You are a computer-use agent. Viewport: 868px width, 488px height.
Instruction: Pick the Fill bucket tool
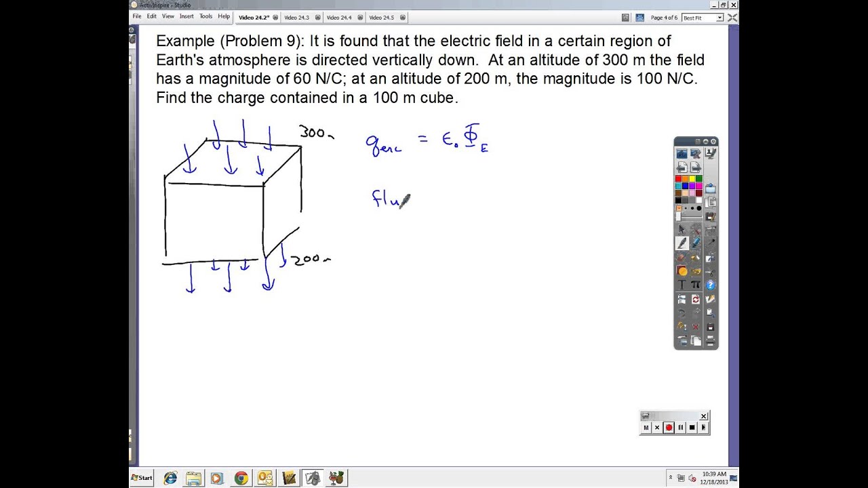695,258
